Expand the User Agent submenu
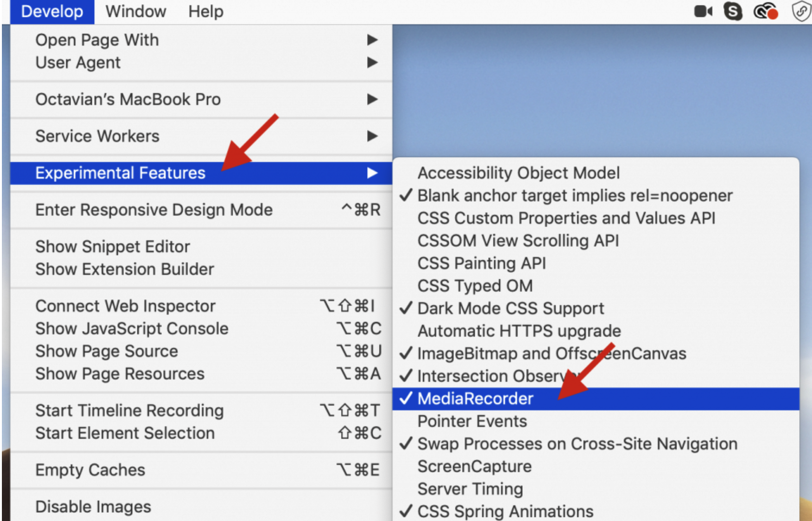The width and height of the screenshot is (812, 521). [x=201, y=63]
